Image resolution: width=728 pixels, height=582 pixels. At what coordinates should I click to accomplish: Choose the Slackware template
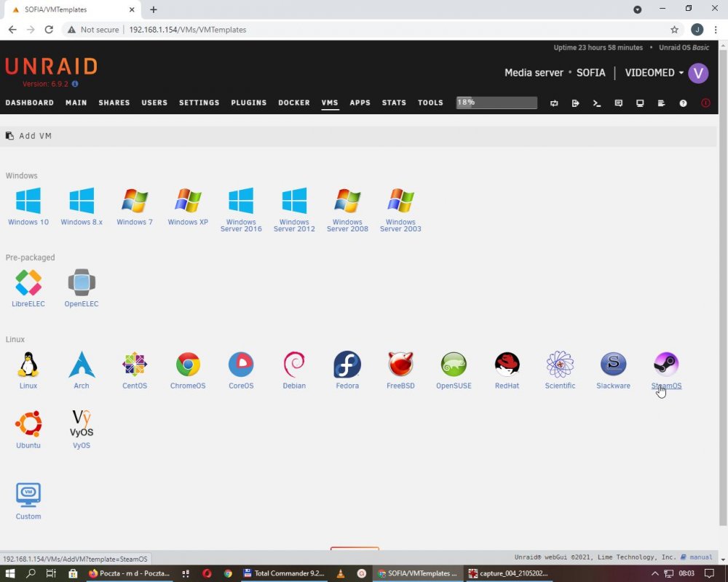613,370
